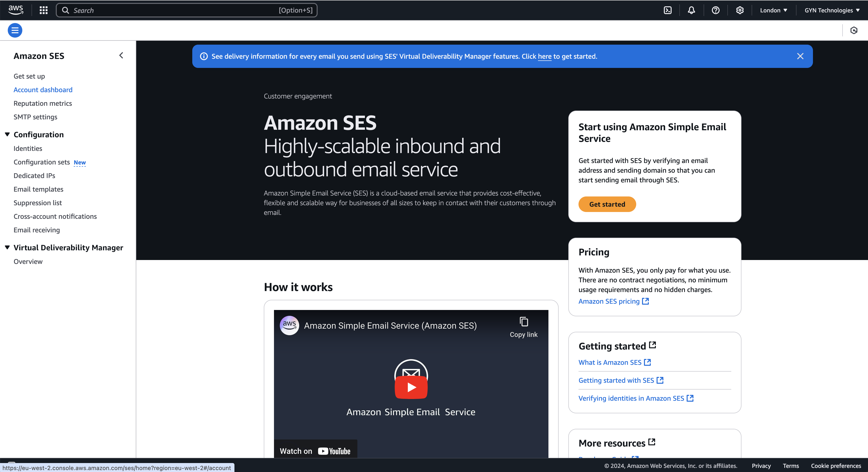Click the orange Get started button
Viewport: 868px width, 472px height.
[607, 204]
